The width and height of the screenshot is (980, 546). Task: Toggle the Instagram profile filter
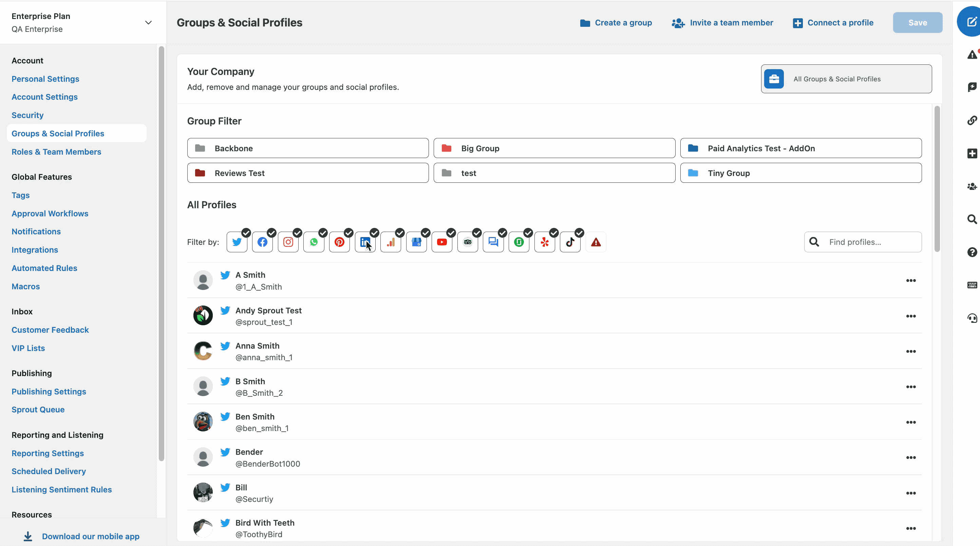coord(287,241)
